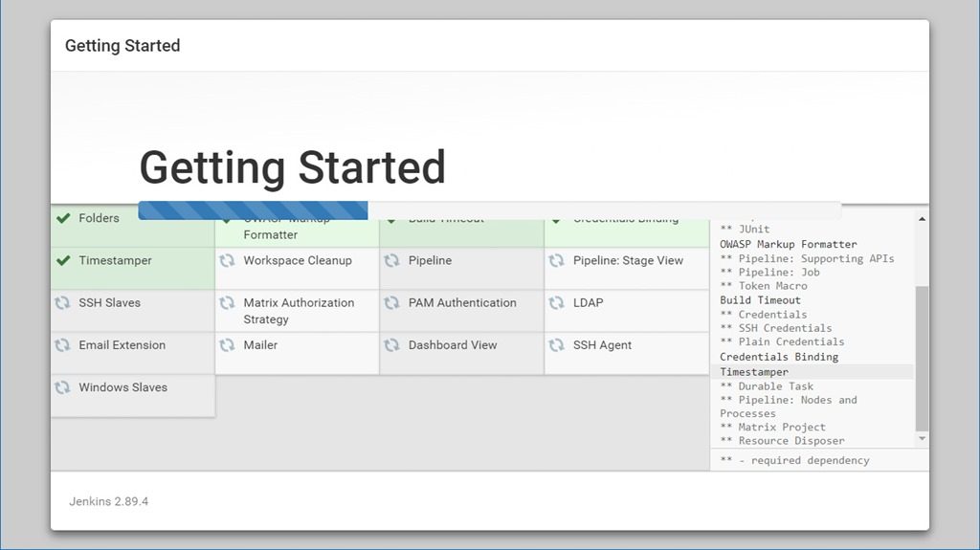
Task: Click the Jenkins 2.89.4 version text
Action: [x=109, y=501]
